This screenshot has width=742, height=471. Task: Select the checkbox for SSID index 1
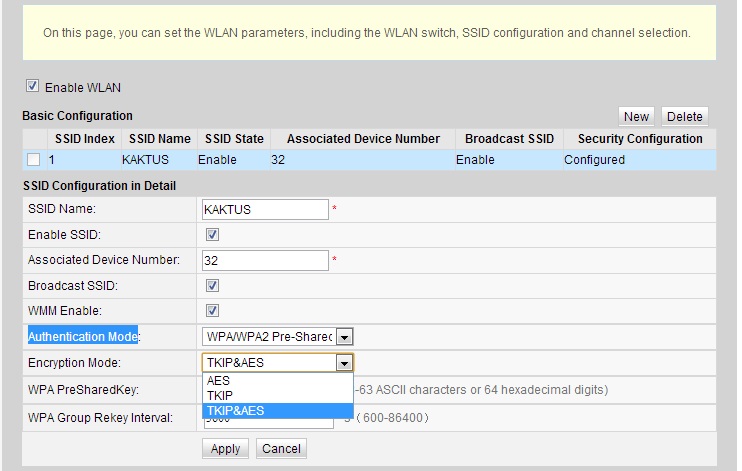point(34,160)
